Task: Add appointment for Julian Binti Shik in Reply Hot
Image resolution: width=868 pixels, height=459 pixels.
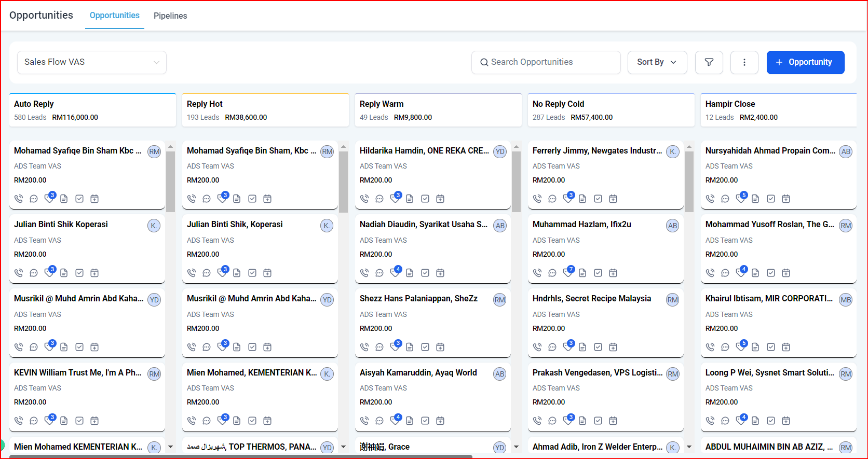Action: [267, 273]
